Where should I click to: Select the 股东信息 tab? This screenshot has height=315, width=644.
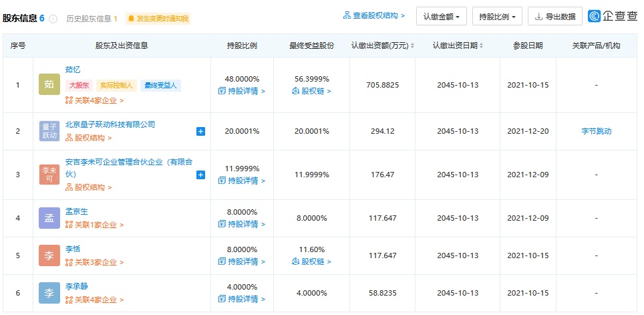[x=20, y=18]
